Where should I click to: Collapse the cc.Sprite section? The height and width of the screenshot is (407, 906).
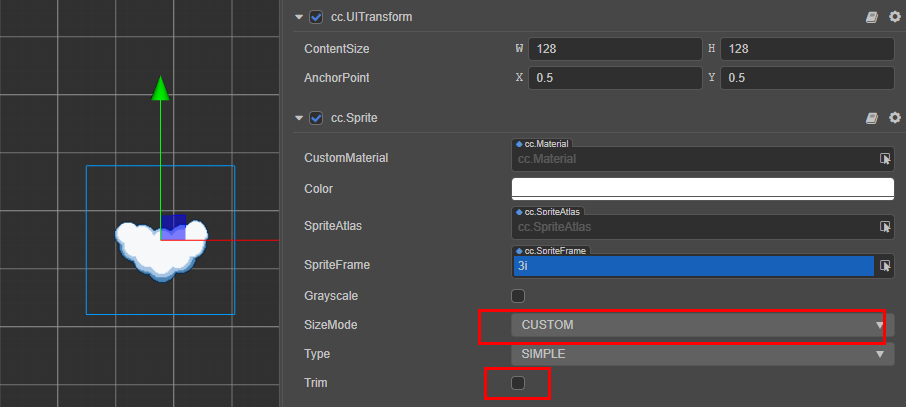pos(299,118)
